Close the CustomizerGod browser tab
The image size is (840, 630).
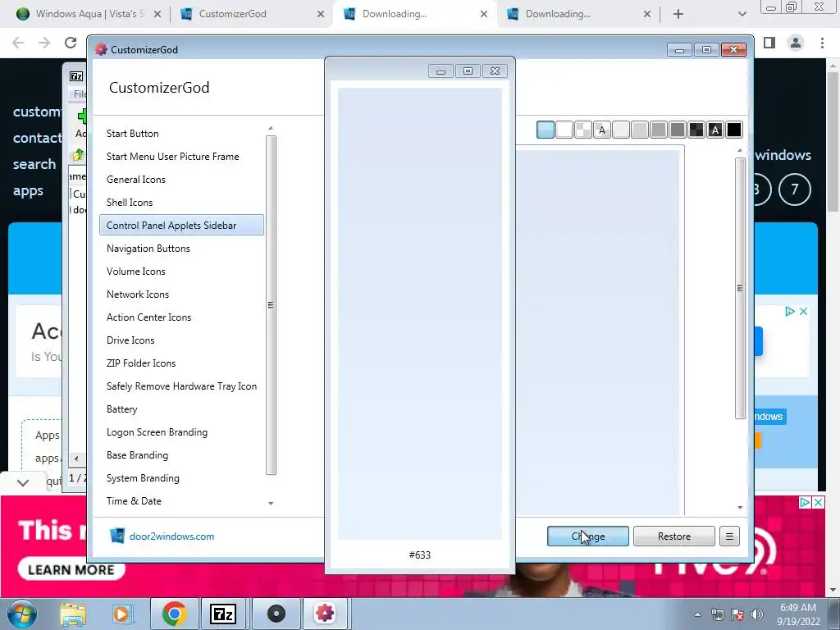pos(321,14)
